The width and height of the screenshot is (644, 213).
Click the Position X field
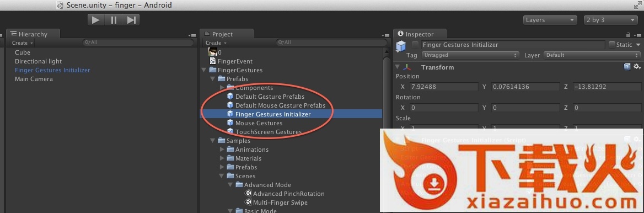point(443,87)
